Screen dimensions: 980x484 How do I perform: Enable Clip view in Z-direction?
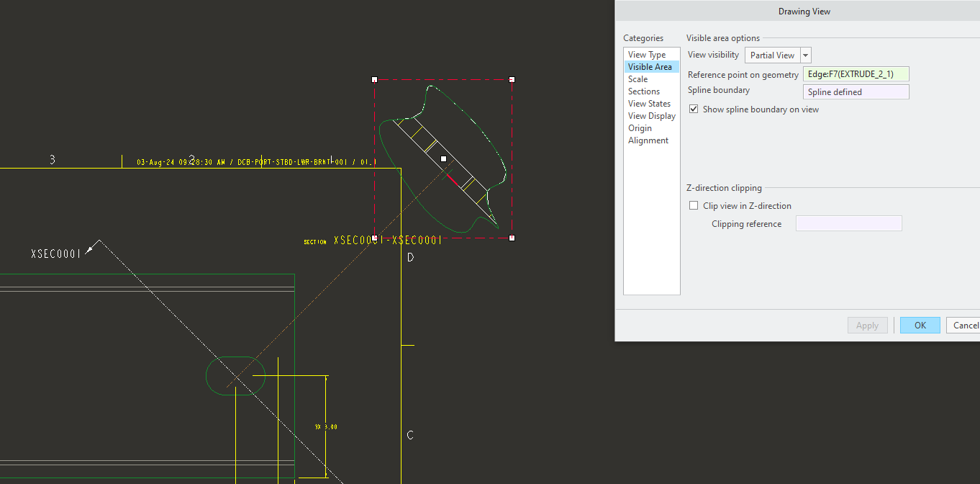click(693, 205)
